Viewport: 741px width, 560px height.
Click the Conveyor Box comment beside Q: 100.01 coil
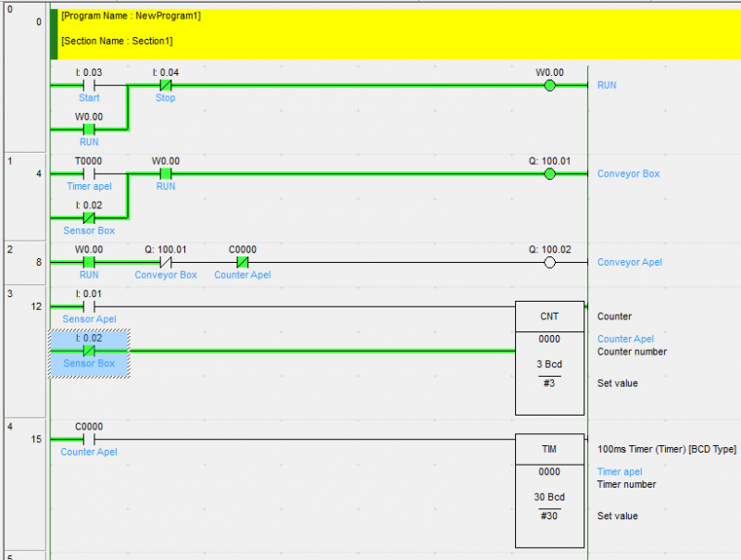click(x=629, y=174)
